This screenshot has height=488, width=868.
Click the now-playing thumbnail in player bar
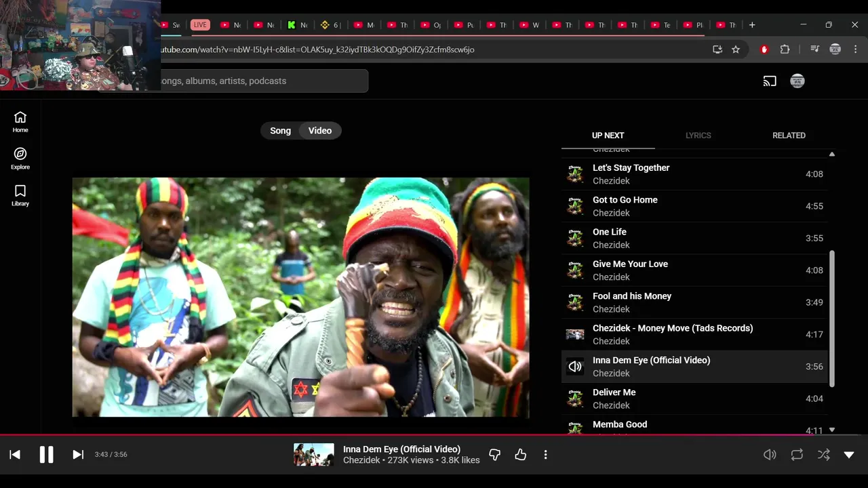click(x=314, y=455)
